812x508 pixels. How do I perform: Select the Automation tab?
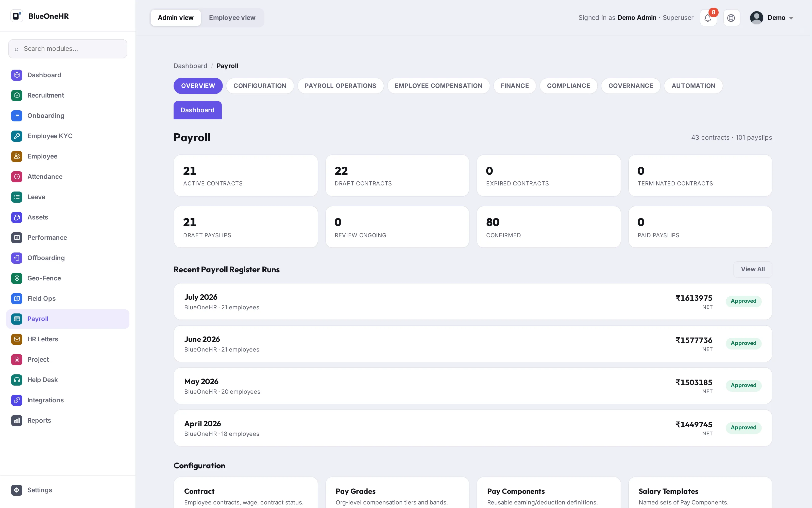click(693, 86)
